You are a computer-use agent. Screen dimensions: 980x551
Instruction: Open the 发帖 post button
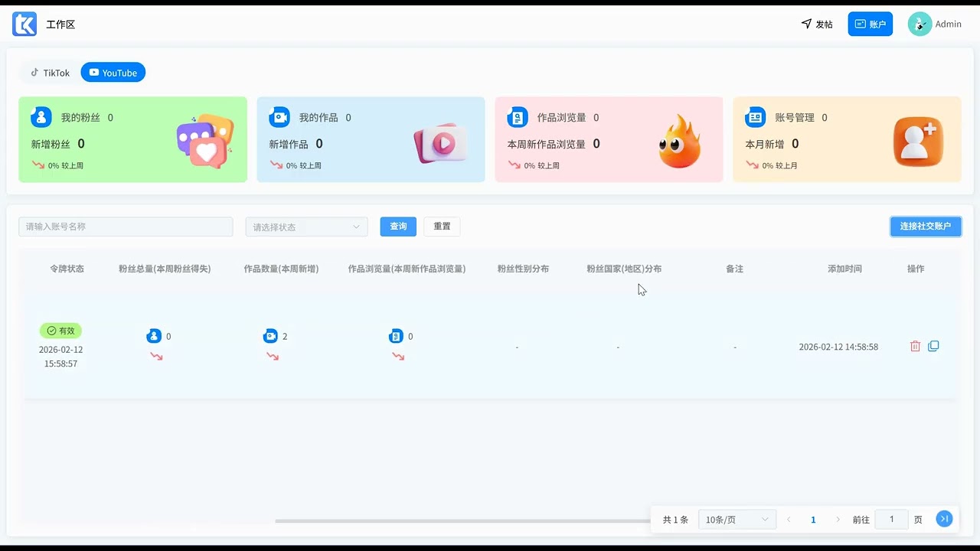[817, 24]
